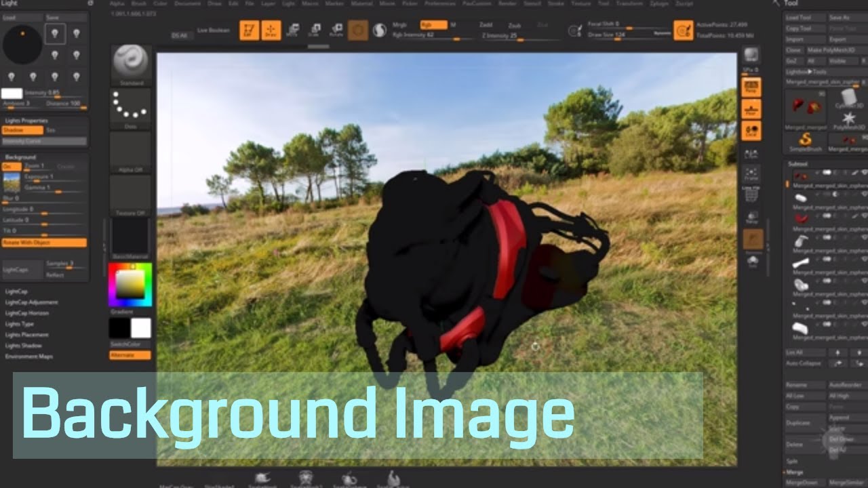Select the Rotate transform icon

coord(336,30)
